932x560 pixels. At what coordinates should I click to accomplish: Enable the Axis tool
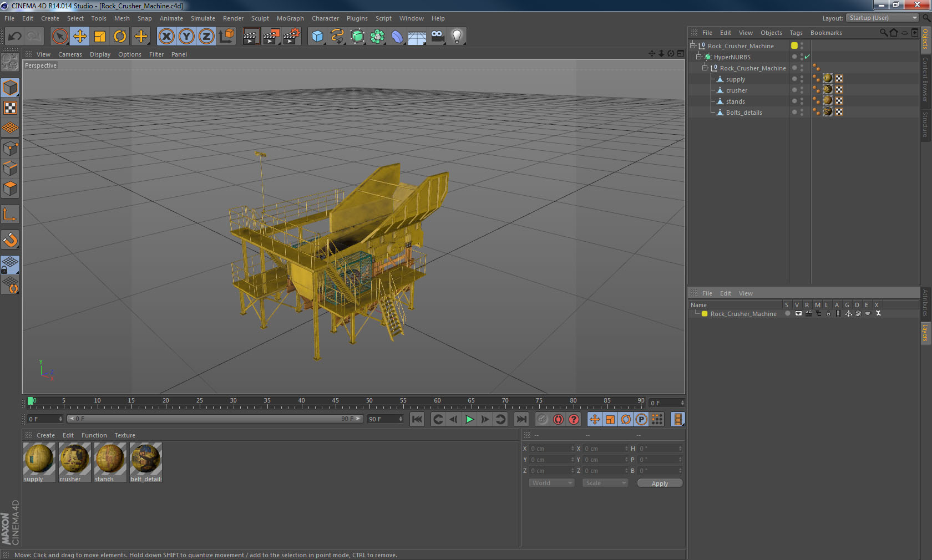coord(10,214)
